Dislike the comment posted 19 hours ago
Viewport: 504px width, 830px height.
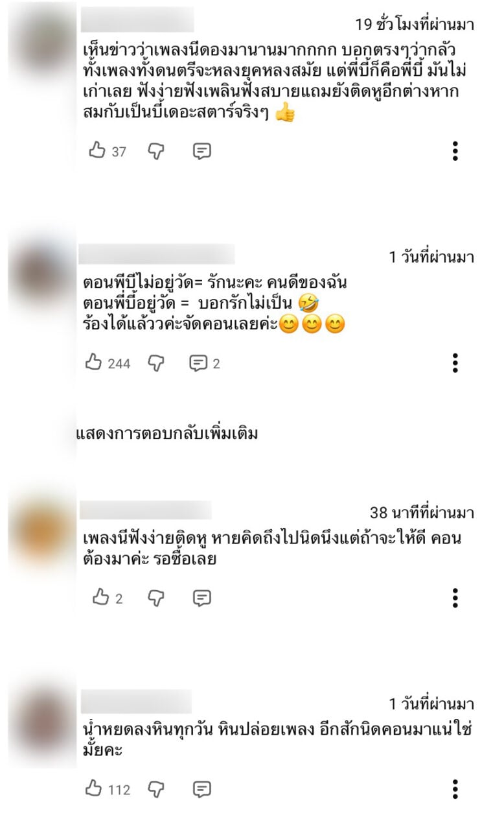point(155,151)
